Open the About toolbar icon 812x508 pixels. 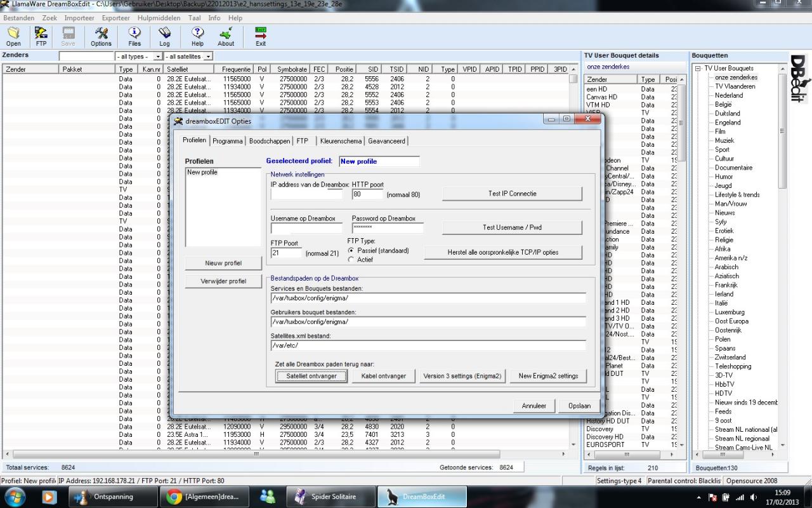point(226,36)
